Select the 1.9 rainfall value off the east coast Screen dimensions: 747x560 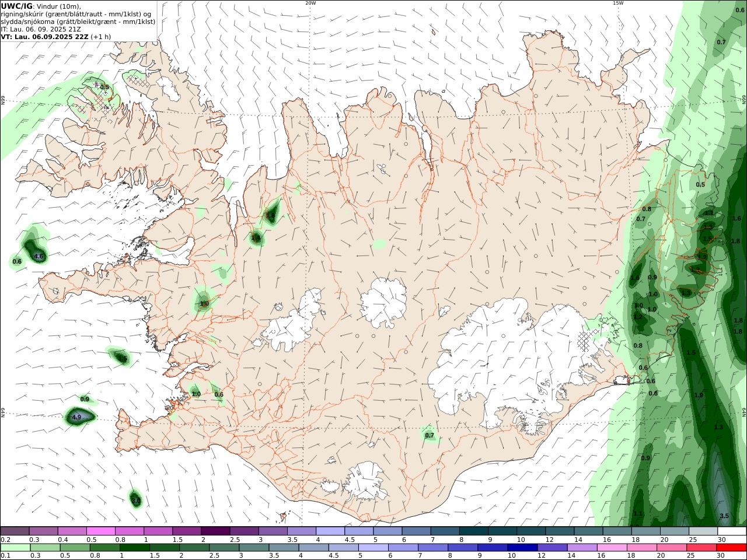pos(699,395)
